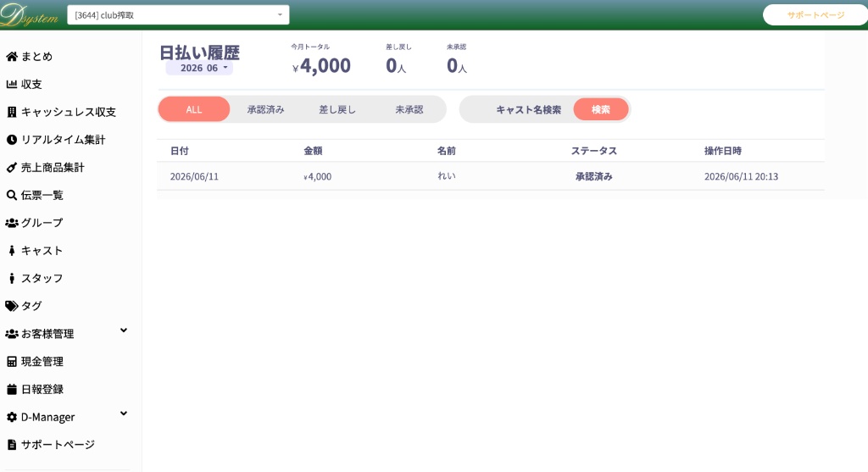Click the gear icon beside D-Manager
Image resolution: width=868 pixels, height=472 pixels.
point(12,417)
